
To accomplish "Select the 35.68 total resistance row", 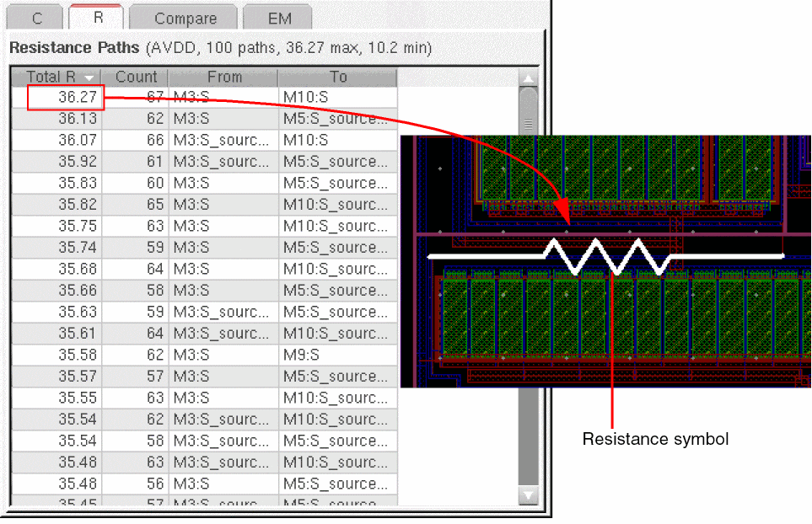I will tap(205, 269).
